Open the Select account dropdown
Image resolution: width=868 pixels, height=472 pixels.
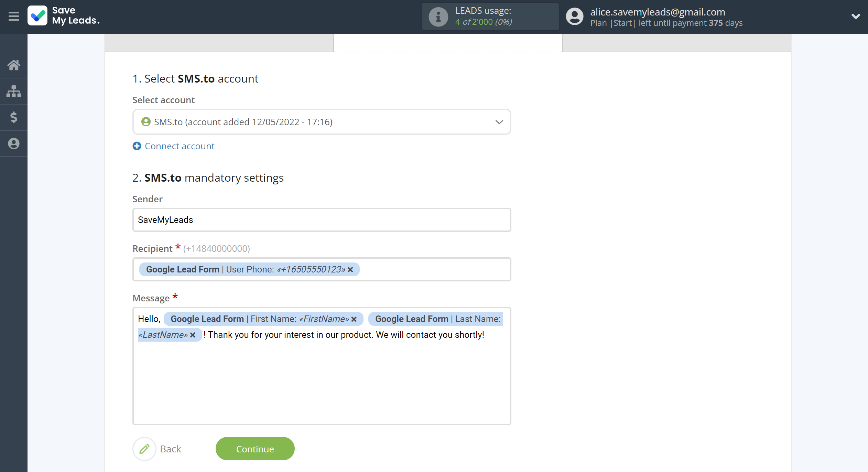point(322,122)
